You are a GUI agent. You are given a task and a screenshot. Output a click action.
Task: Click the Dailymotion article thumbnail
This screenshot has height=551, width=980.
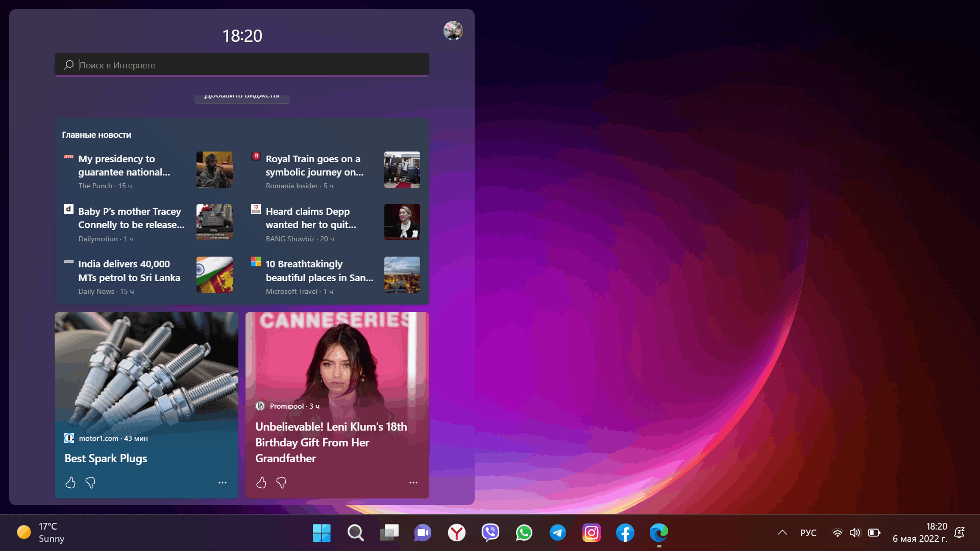point(214,222)
